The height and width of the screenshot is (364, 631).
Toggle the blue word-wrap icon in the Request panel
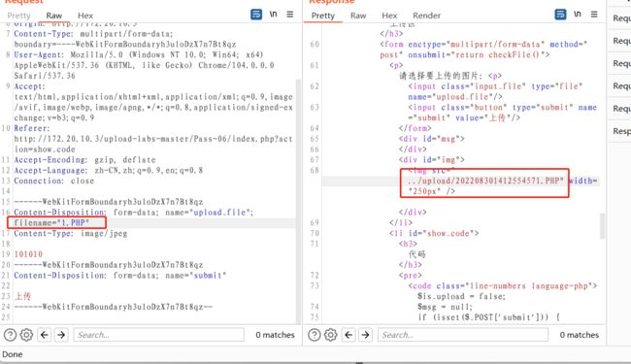(x=256, y=15)
